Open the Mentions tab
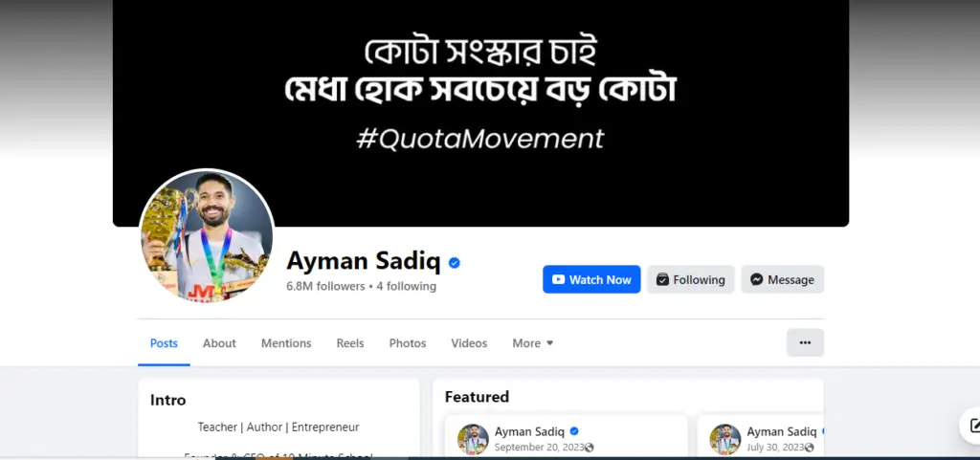Viewport: 980px width, 460px height. tap(286, 343)
